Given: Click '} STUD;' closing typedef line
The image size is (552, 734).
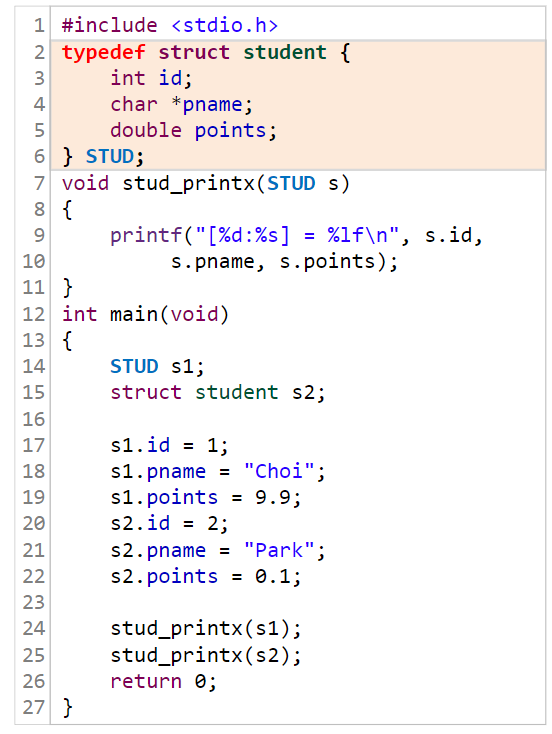Looking at the screenshot, I should tap(103, 157).
